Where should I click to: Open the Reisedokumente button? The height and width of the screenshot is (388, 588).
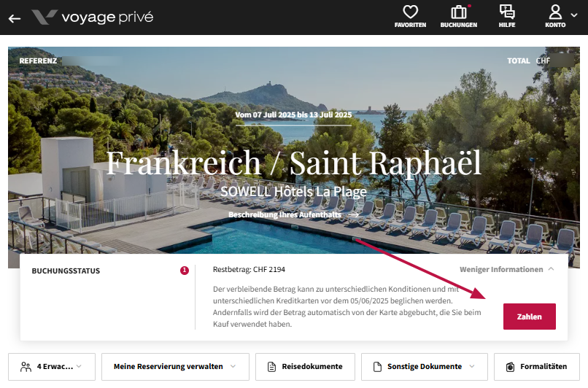(x=305, y=367)
